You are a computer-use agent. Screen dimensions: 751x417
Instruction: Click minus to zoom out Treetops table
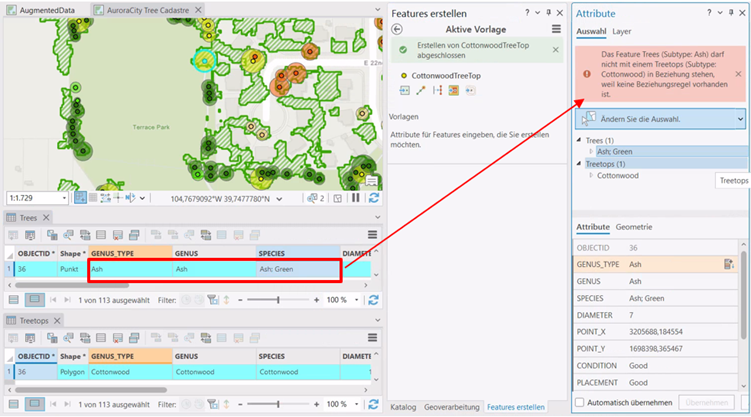pos(240,404)
